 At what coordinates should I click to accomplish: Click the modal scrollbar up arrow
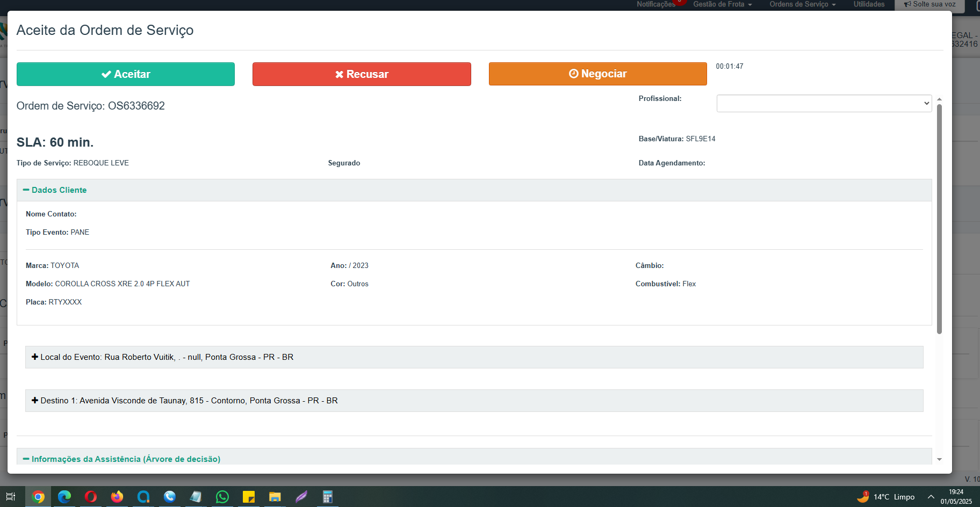coord(940,99)
